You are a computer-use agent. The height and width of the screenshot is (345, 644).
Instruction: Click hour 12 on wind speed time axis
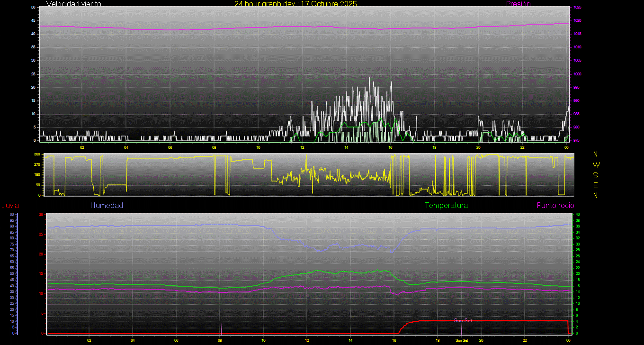point(302,147)
